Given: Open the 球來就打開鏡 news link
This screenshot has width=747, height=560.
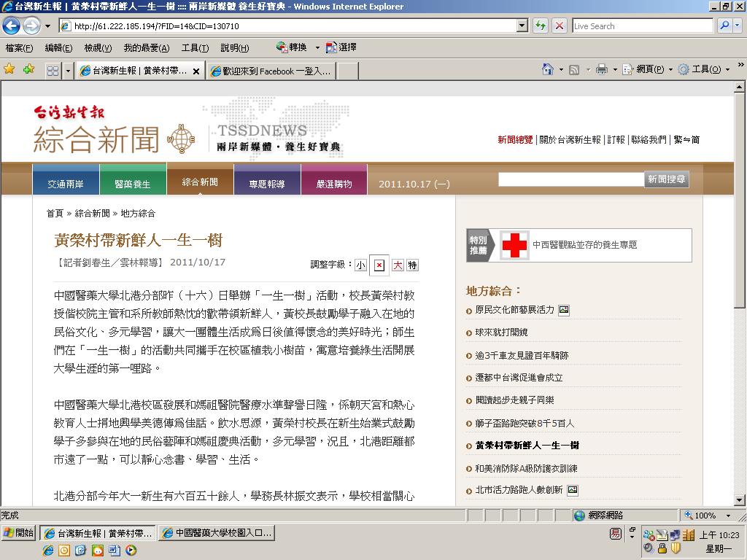Looking at the screenshot, I should (x=501, y=332).
